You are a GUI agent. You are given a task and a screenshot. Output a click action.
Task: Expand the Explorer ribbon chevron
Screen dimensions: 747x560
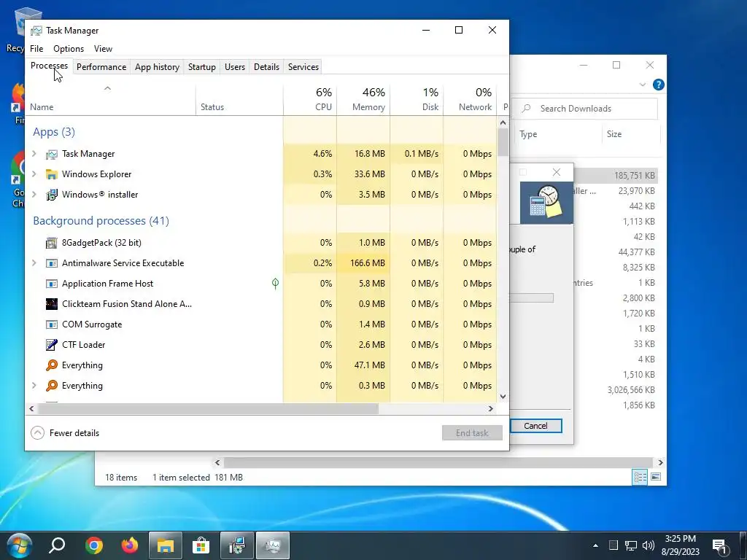[x=642, y=85]
